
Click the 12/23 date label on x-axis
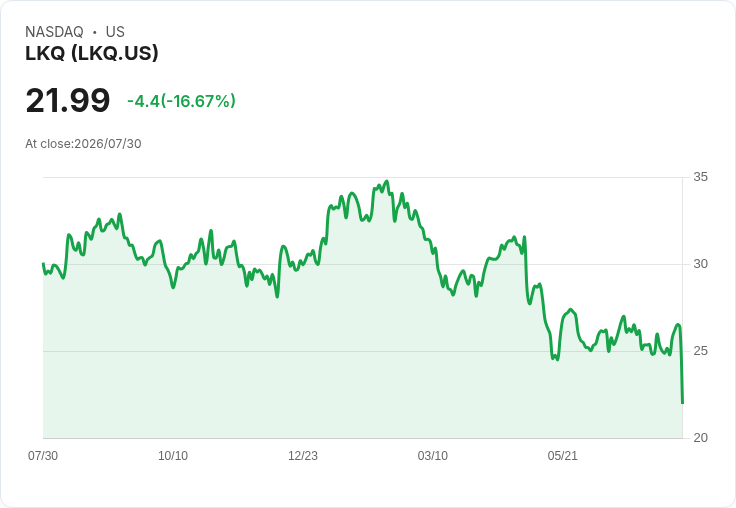(303, 456)
